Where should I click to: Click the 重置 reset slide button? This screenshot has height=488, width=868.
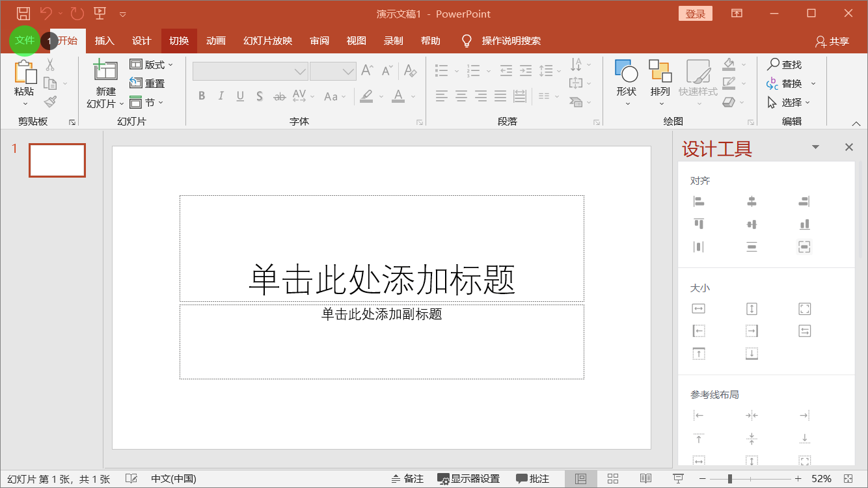point(147,83)
